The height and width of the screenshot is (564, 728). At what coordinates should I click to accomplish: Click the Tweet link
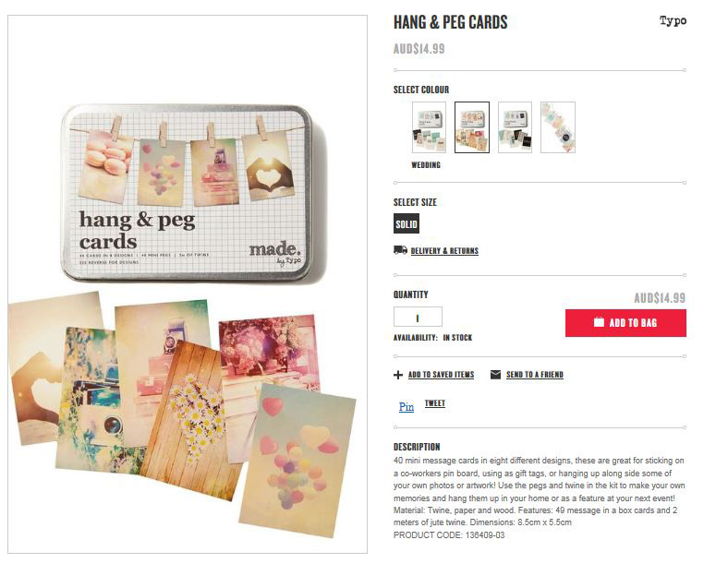tap(434, 403)
